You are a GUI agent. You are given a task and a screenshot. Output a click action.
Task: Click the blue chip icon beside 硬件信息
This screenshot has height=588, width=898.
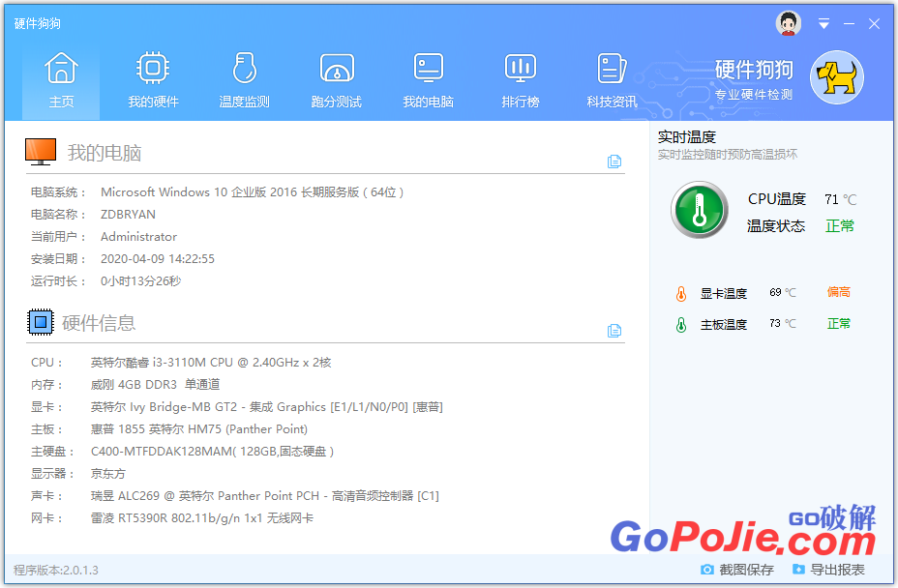click(41, 322)
